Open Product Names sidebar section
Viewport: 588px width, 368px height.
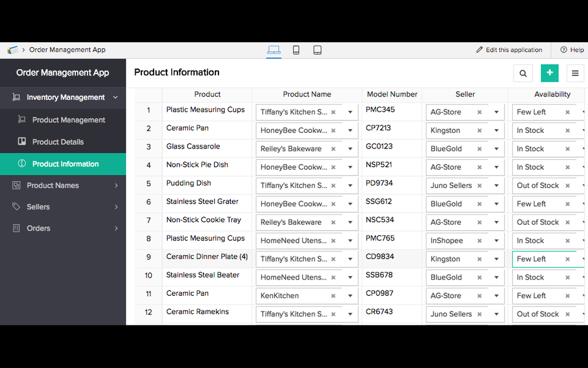coord(63,185)
